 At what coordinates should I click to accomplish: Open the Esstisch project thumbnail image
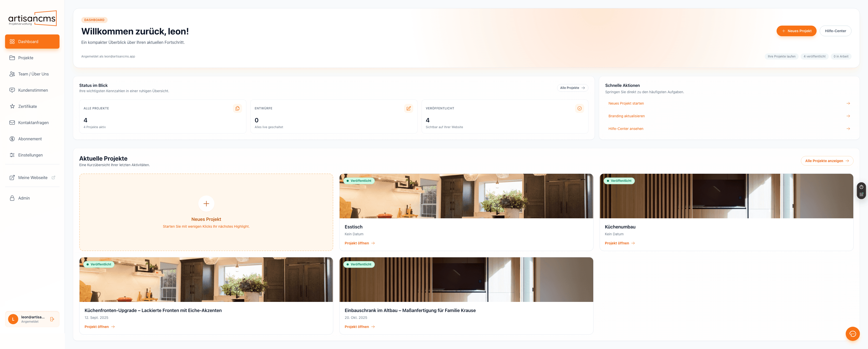(x=466, y=196)
